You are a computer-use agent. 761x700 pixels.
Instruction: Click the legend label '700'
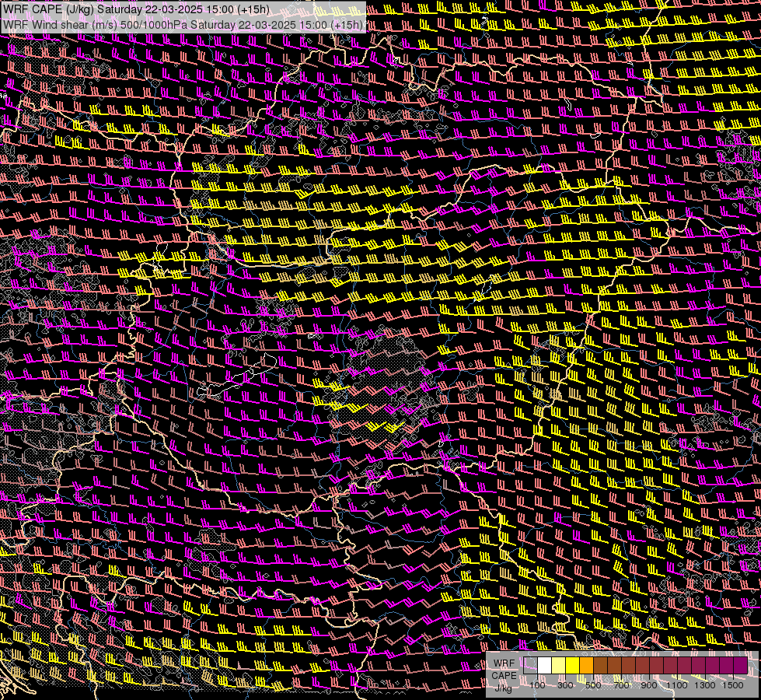[621, 685]
